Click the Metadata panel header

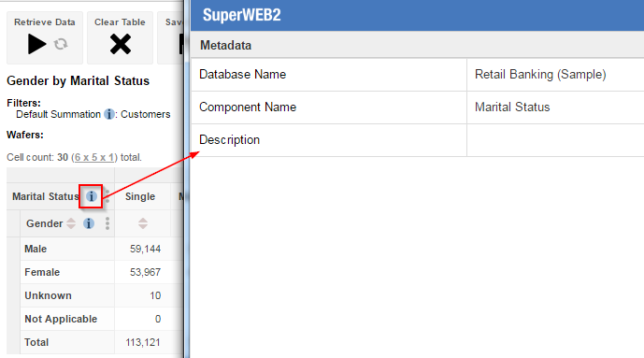(x=417, y=45)
